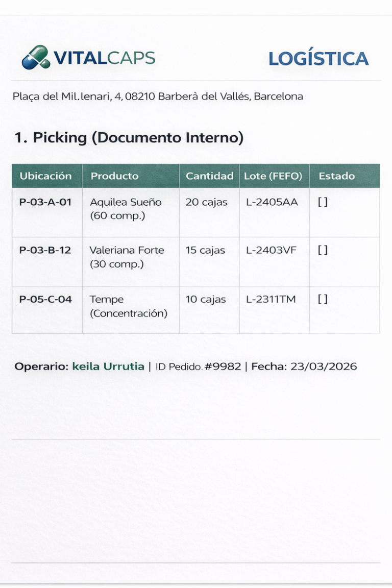Click the VITALCAPS brand name text
The height and width of the screenshot is (588, 392).
tap(104, 58)
